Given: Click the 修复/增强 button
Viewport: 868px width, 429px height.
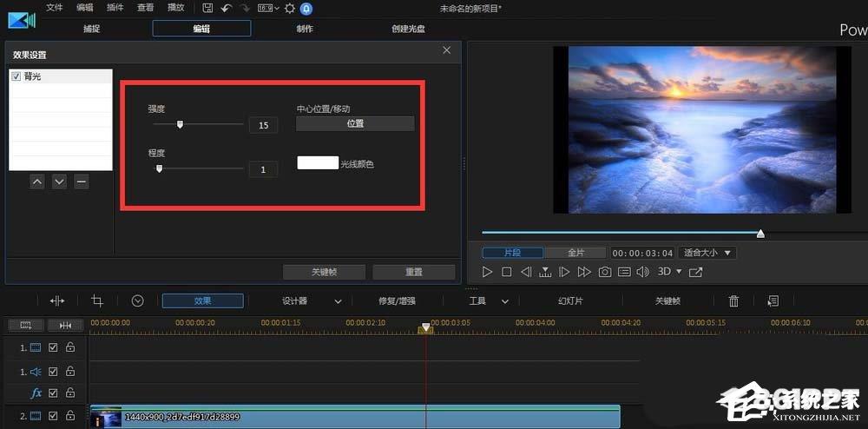Looking at the screenshot, I should (x=397, y=300).
